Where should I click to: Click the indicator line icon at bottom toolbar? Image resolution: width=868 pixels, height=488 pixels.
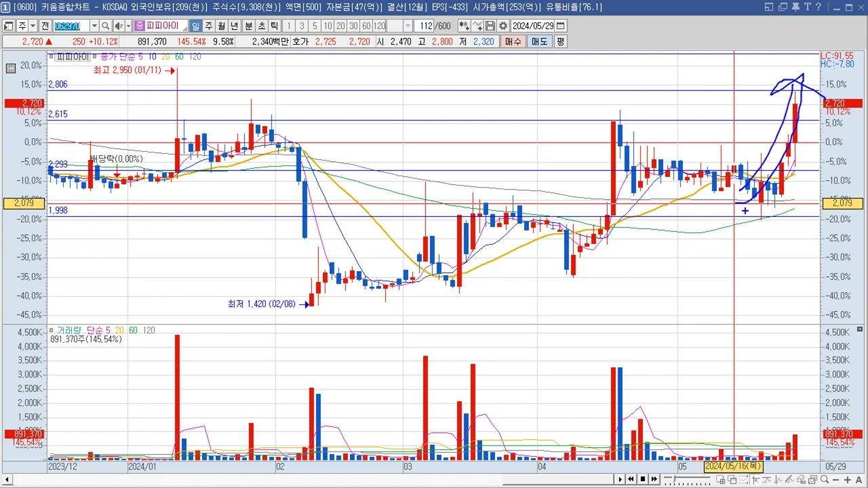click(x=767, y=480)
